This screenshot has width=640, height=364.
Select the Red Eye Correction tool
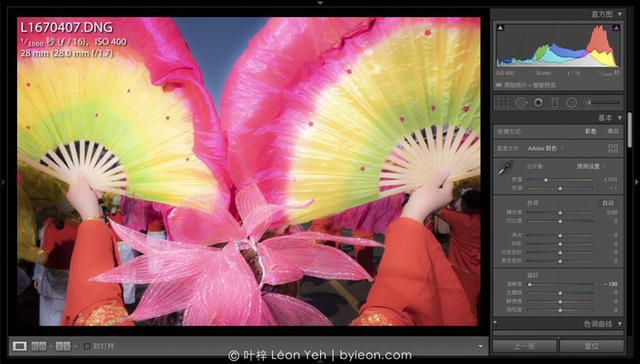click(538, 102)
